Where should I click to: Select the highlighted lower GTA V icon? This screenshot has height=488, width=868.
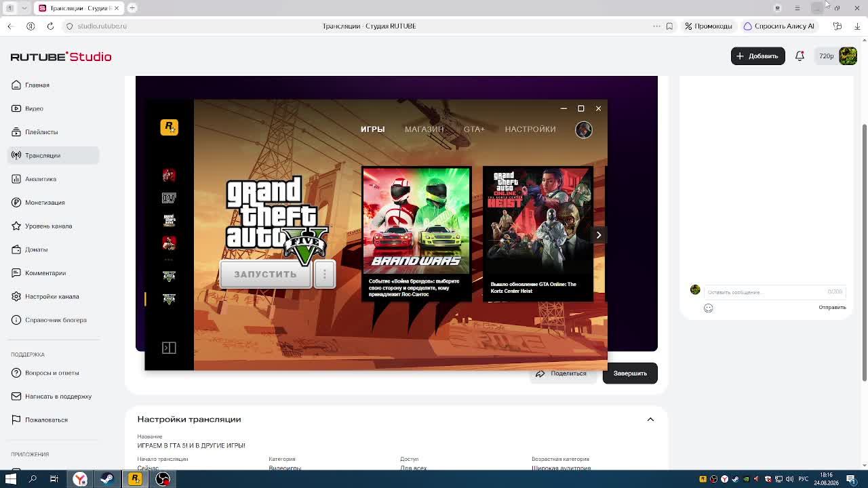(x=169, y=299)
